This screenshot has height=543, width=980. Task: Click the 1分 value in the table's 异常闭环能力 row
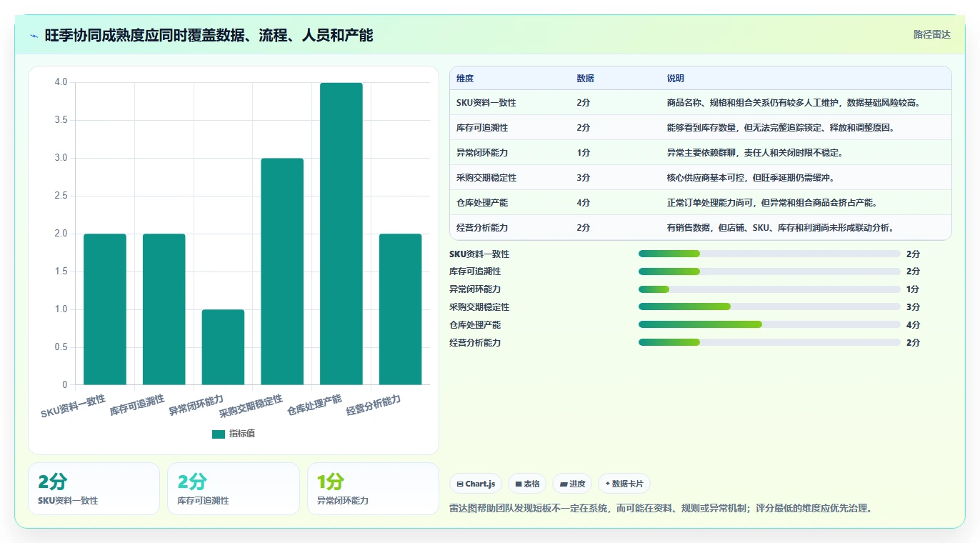(584, 153)
